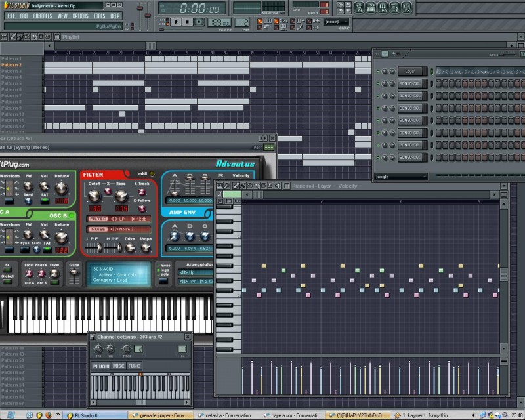Toggle Sync switch on oscillator B
The width and height of the screenshot is (525, 420).
pos(24,249)
